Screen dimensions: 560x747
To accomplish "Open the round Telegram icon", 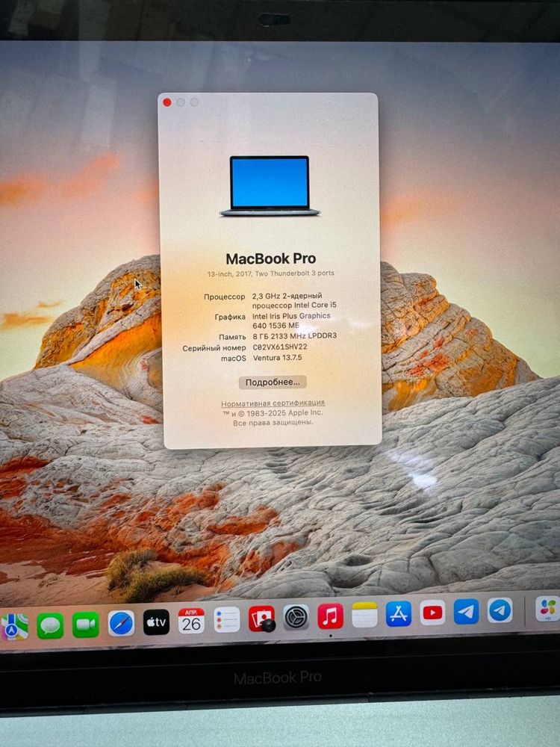I will coord(500,610).
